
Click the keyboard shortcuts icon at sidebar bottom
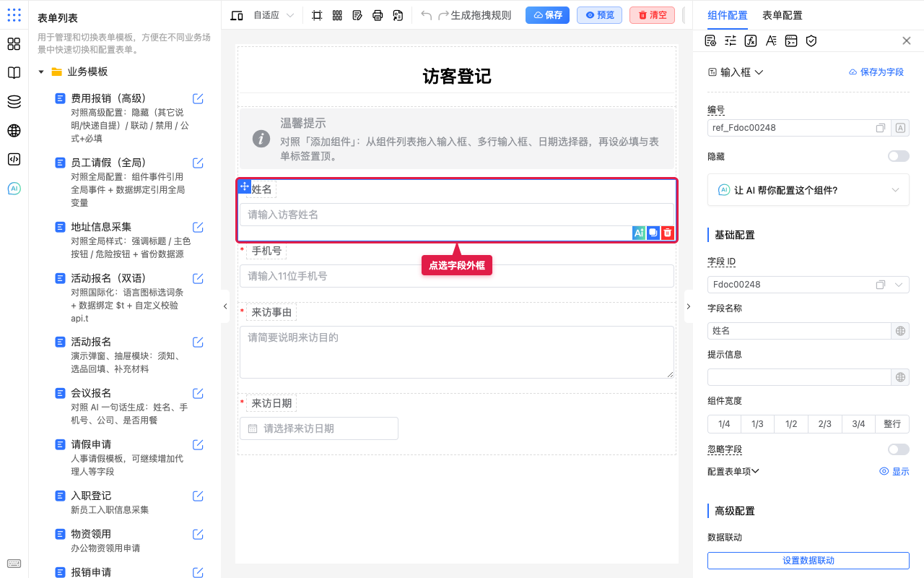click(x=14, y=564)
